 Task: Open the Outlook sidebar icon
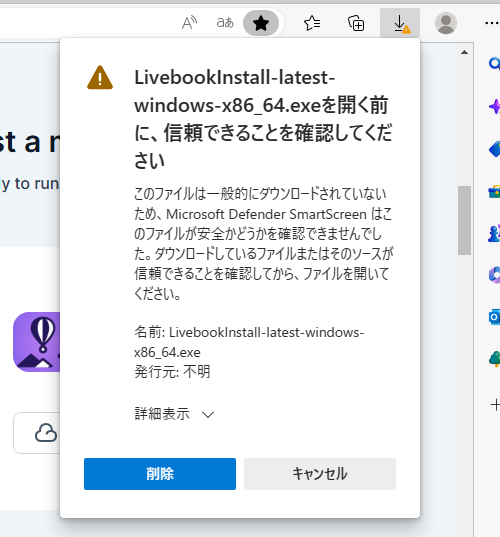(495, 317)
